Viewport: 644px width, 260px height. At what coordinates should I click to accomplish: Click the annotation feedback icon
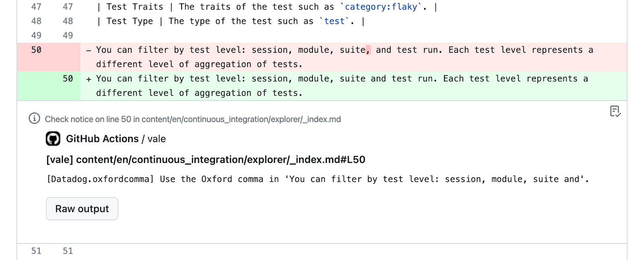coord(615,111)
